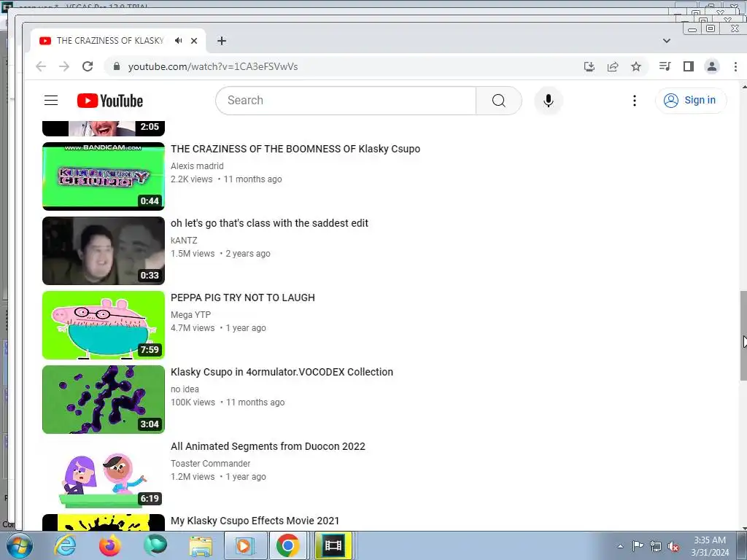The height and width of the screenshot is (560, 747).
Task: Launch Internet Explorer from taskbar
Action: coord(65,545)
